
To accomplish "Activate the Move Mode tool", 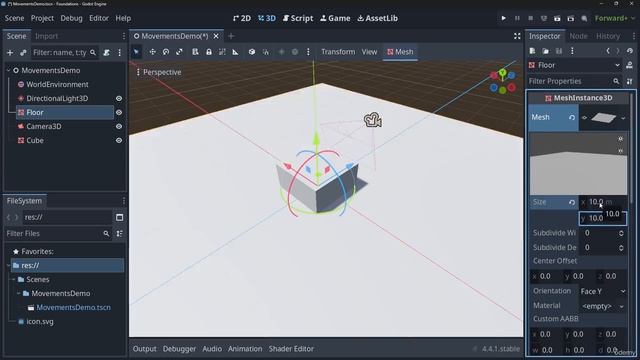I will coord(152,52).
